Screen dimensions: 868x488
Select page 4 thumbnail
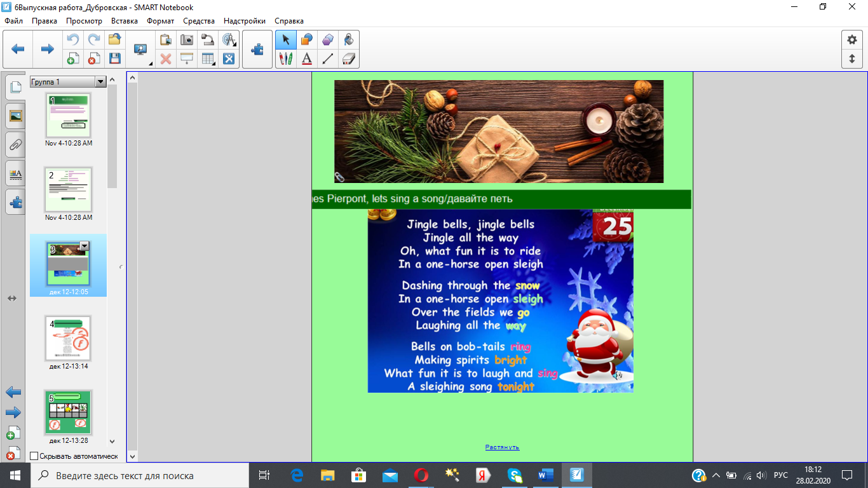[68, 338]
